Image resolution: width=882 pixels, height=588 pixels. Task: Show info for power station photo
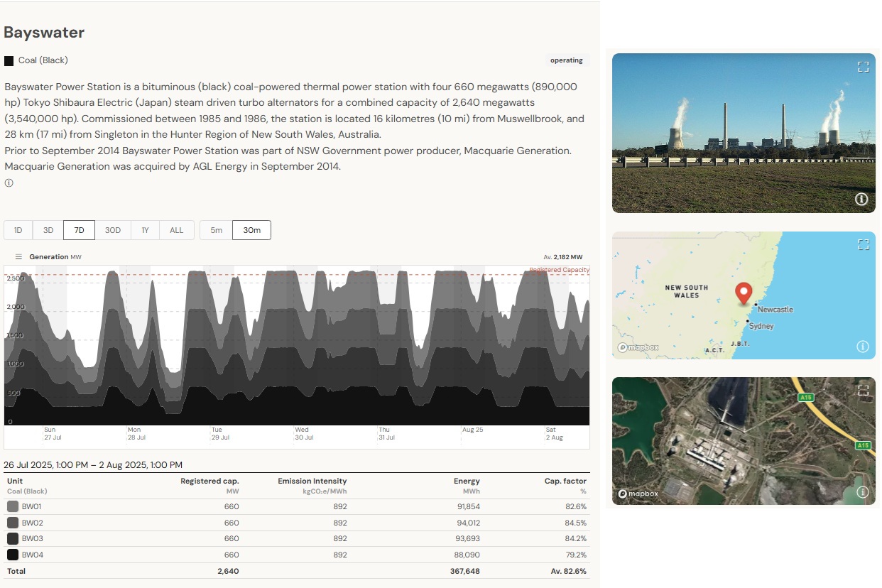pos(861,200)
